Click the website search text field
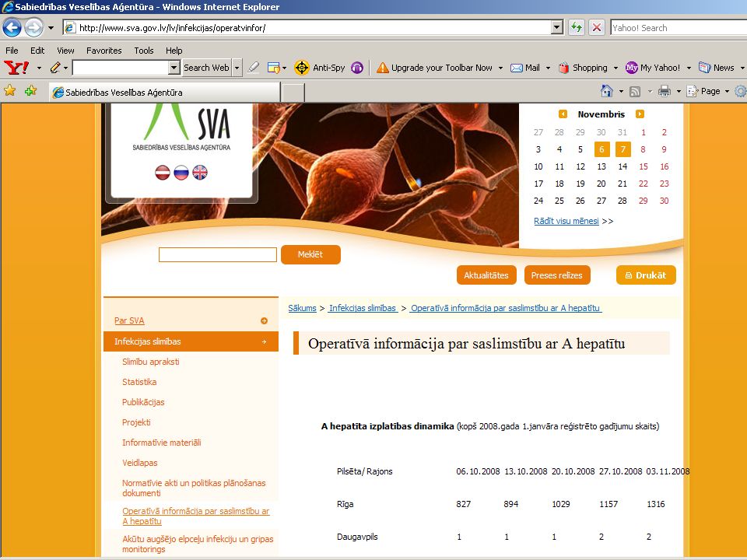Image resolution: width=747 pixels, height=560 pixels. pos(218,255)
